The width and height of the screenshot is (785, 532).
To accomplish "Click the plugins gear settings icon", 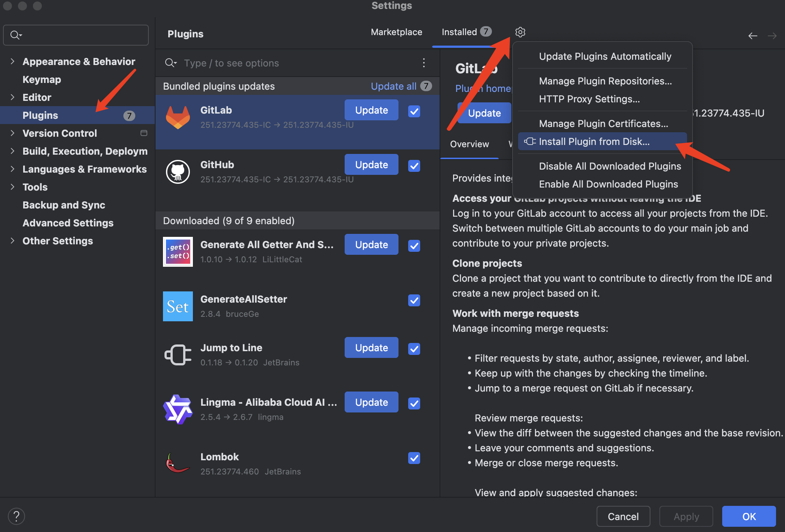I will pos(520,32).
